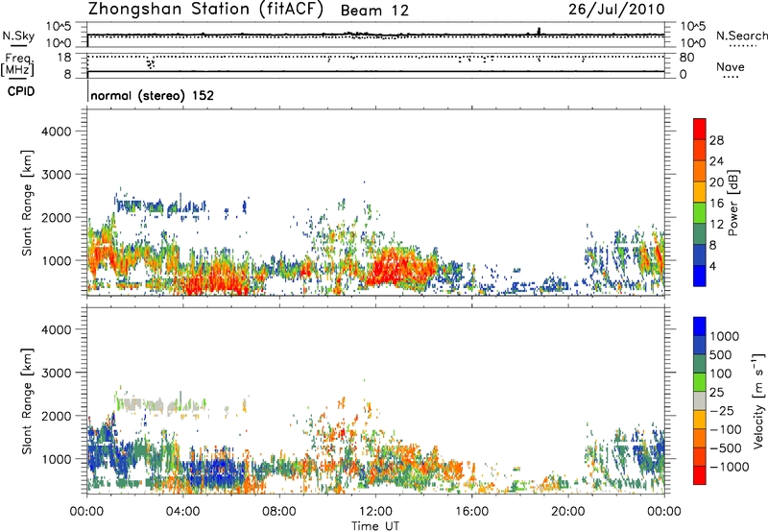Click the red bottom of the velocity colorbar
Viewport: 768px width, 532px height.
pyautogui.click(x=700, y=475)
